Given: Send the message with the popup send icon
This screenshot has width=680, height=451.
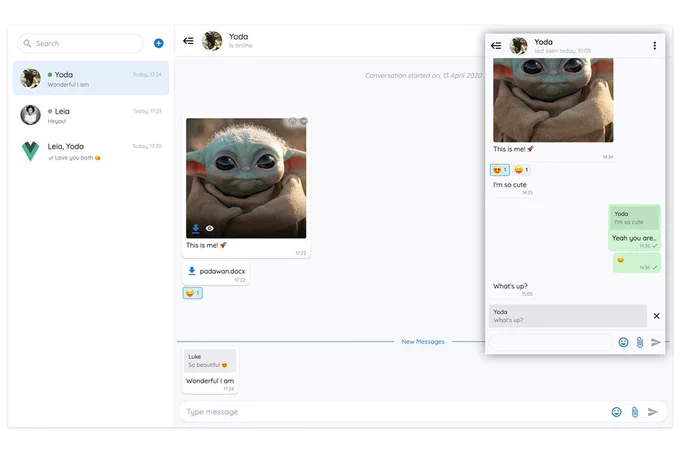Looking at the screenshot, I should 656,343.
